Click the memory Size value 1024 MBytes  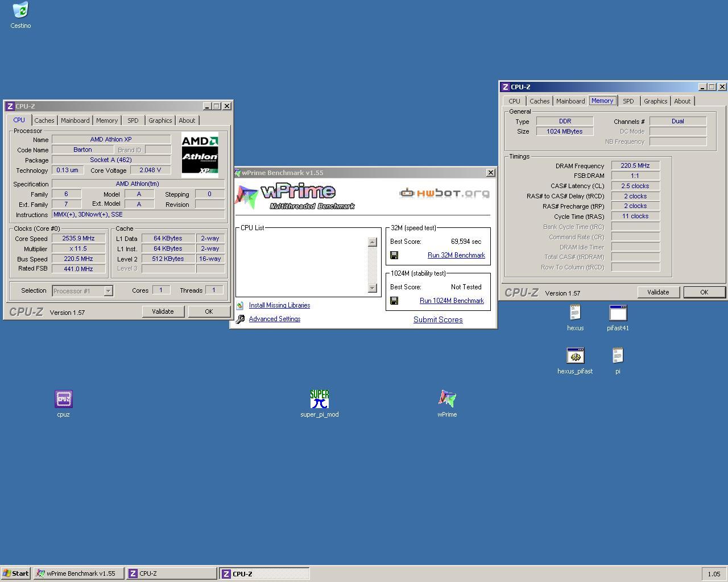point(565,131)
